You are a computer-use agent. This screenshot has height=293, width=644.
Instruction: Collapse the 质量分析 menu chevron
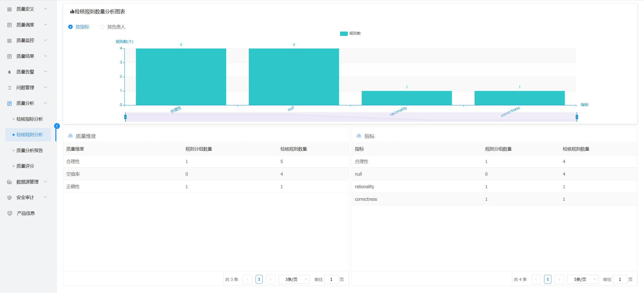point(46,103)
